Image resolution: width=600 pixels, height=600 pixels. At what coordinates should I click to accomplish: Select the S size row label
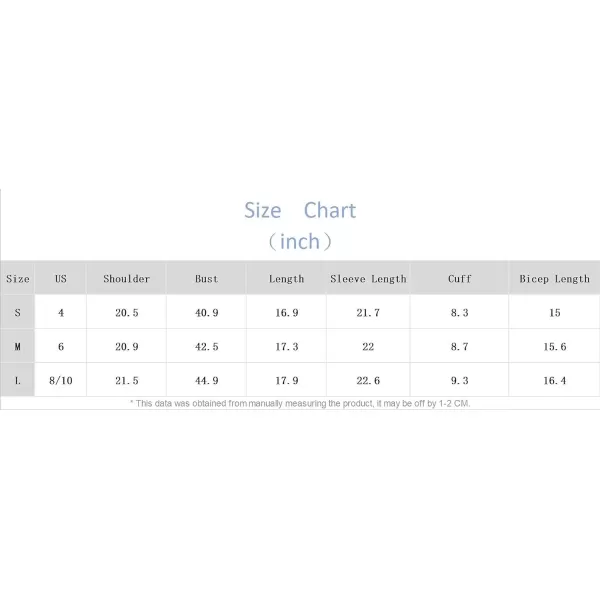18,313
